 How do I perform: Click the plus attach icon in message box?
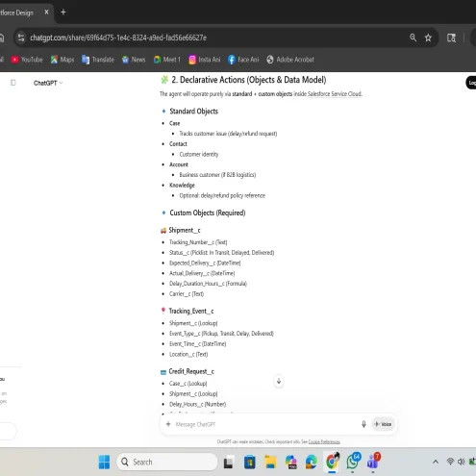pyautogui.click(x=168, y=424)
